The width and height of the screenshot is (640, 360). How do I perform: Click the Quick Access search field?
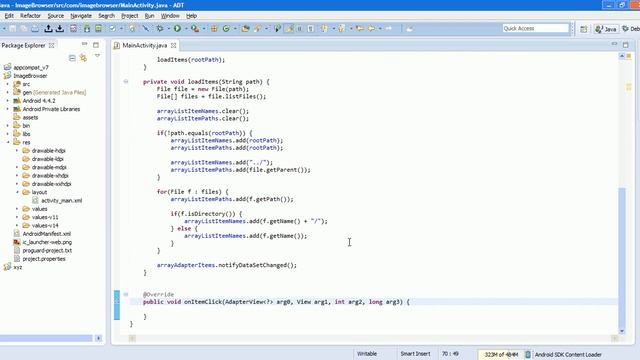tap(536, 28)
